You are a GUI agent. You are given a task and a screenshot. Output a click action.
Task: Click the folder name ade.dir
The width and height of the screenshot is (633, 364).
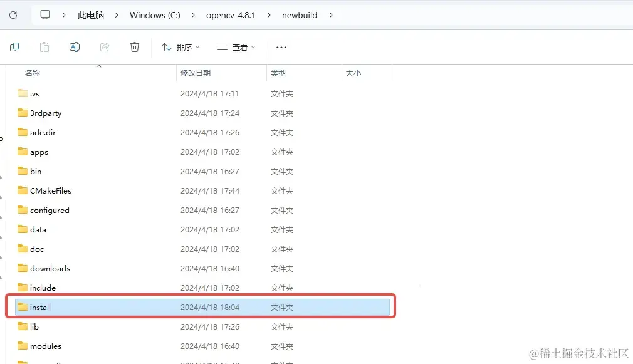[43, 132]
